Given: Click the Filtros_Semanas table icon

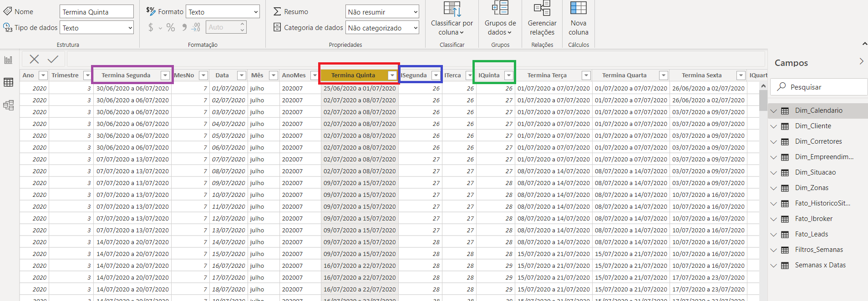Looking at the screenshot, I should tap(785, 250).
